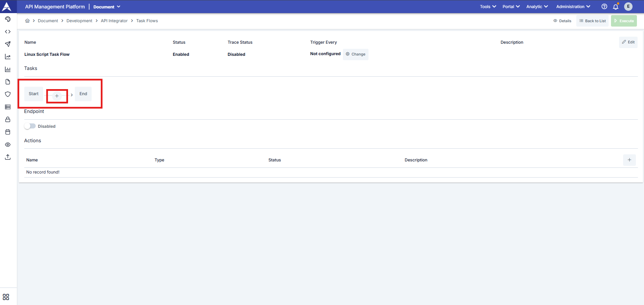644x305 pixels.
Task: Click the API Integrator breadcrumb link
Action: (114, 21)
